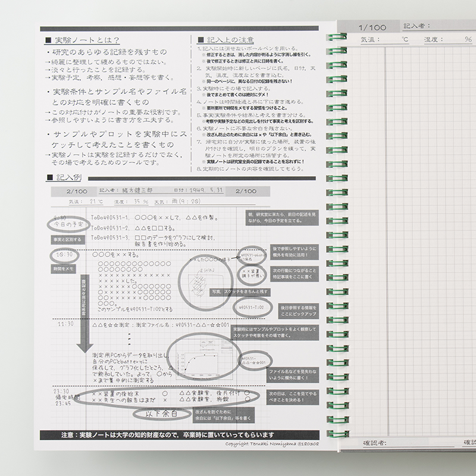Click the circled sample ID "490531-T:02"
The image size is (476, 476).
[x=252, y=307]
